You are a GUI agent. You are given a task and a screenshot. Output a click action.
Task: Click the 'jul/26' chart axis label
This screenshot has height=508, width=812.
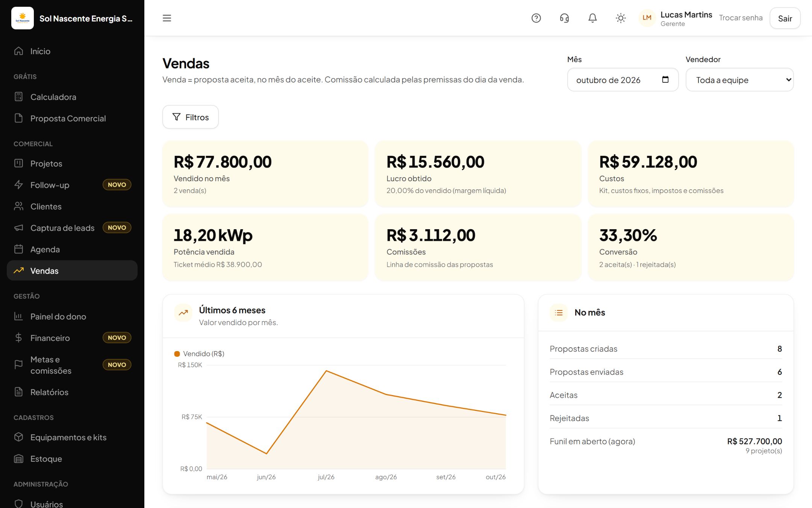click(x=326, y=477)
